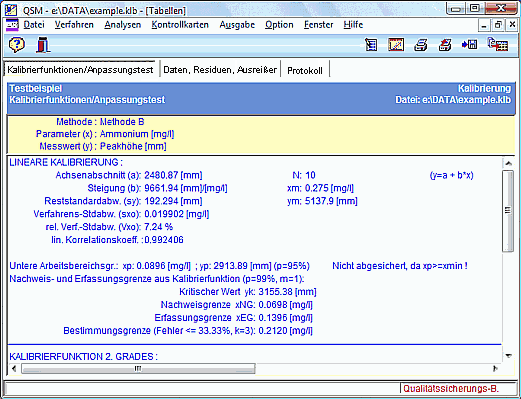Open the Datei menu
This screenshot has width=521, height=399.
pos(34,25)
